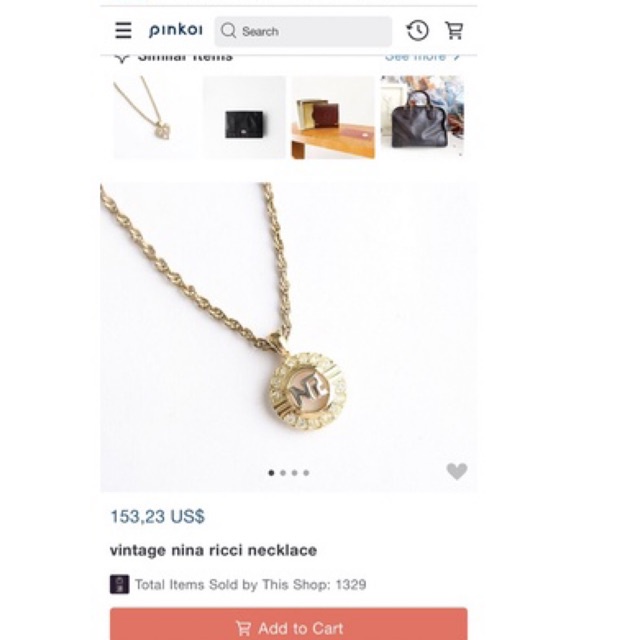Select the first image carousel dot
Image resolution: width=640 pixels, height=640 pixels.
[x=271, y=473]
